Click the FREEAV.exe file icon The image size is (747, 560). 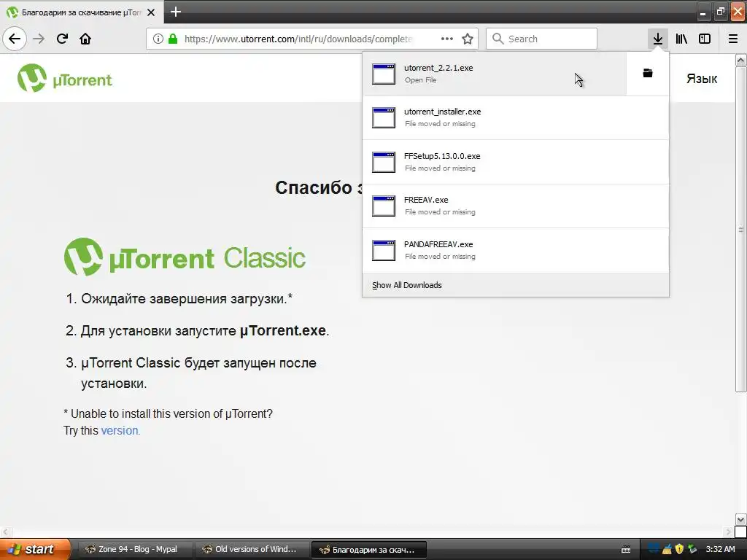coord(384,206)
